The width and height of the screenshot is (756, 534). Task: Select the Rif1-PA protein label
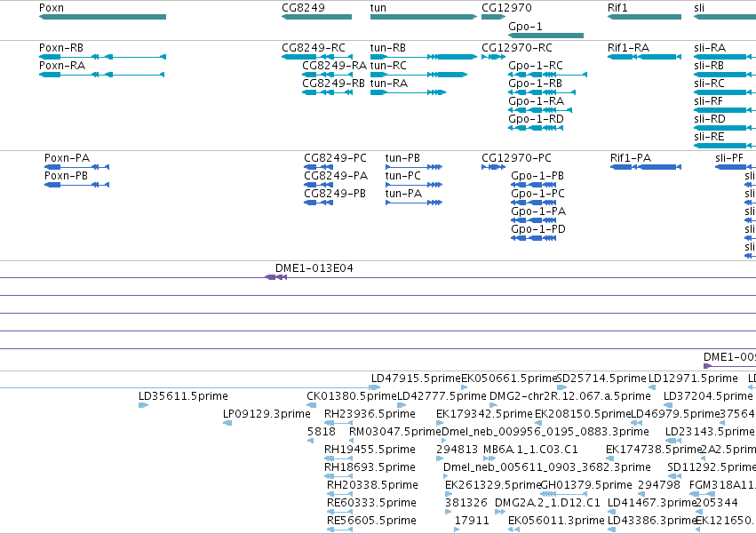[x=631, y=158]
